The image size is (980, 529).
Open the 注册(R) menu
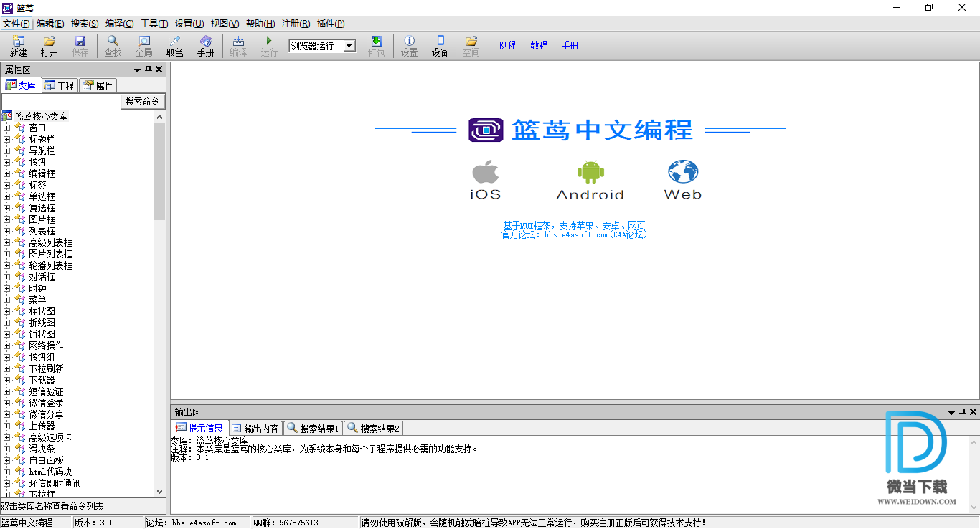click(x=296, y=24)
